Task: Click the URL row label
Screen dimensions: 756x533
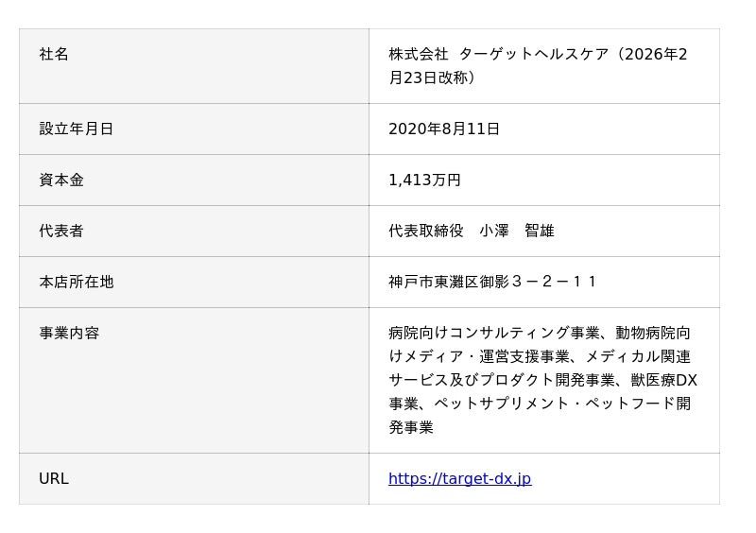Action: coord(54,479)
